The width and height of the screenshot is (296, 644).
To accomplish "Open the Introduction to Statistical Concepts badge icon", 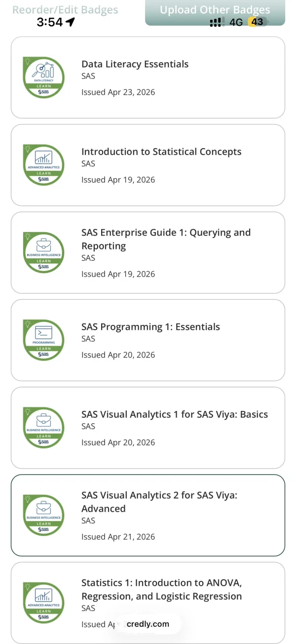I will click(44, 165).
